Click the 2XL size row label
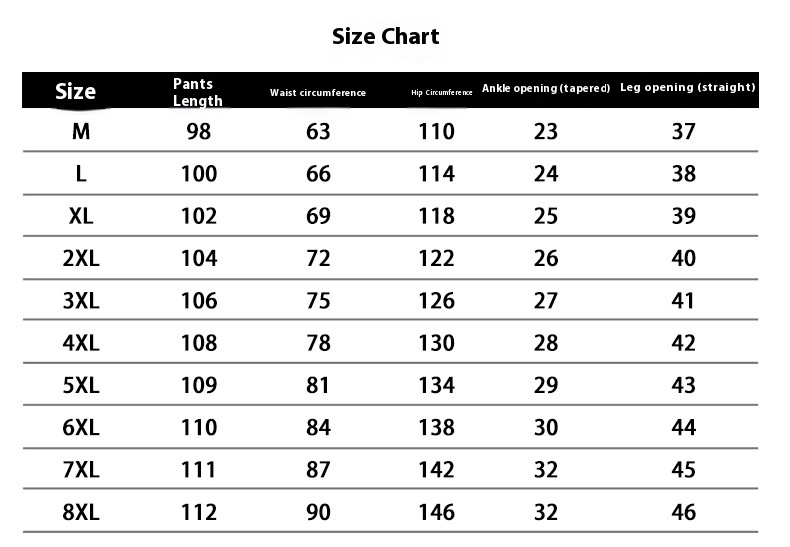The height and width of the screenshot is (547, 790). tap(81, 258)
